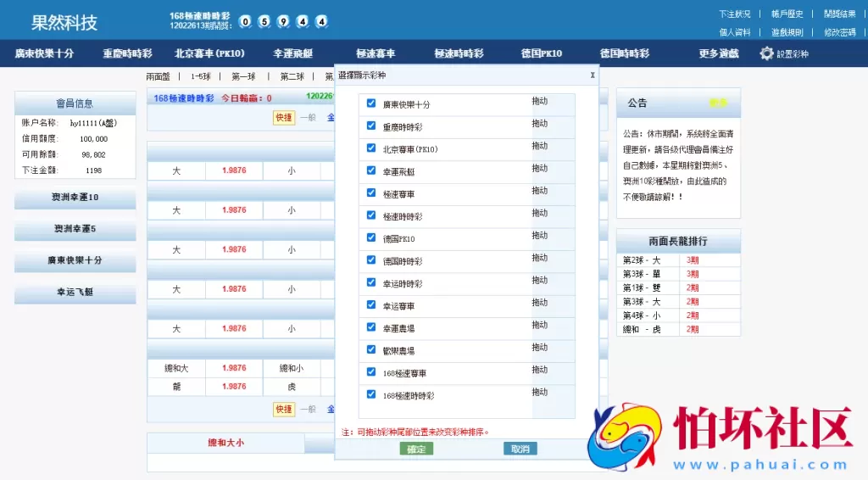
Task: Click the first result ball showing 0
Action: (x=245, y=21)
